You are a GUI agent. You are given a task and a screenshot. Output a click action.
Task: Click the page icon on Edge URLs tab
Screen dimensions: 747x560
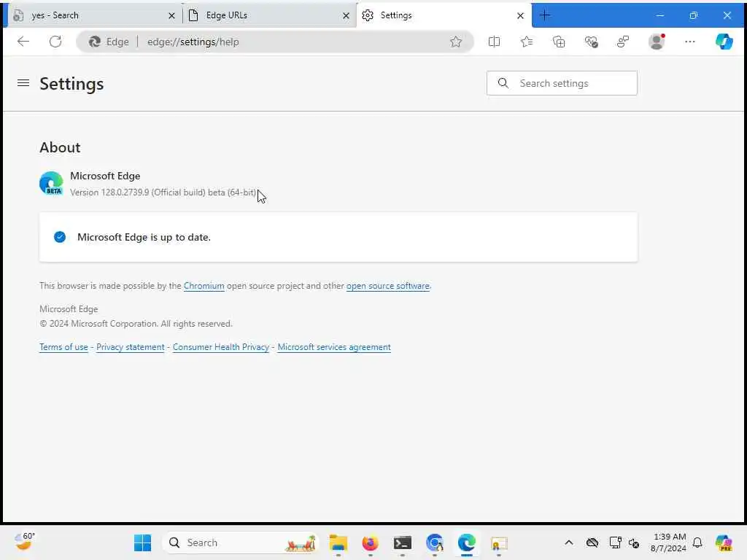pos(193,15)
